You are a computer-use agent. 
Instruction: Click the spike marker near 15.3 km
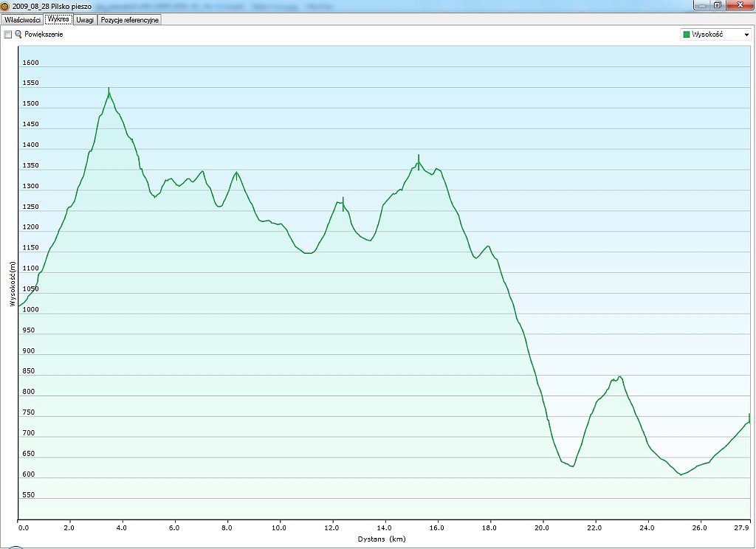point(419,161)
